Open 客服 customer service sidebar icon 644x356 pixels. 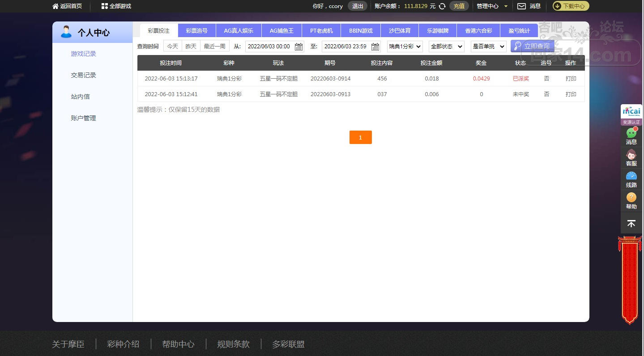click(x=631, y=155)
